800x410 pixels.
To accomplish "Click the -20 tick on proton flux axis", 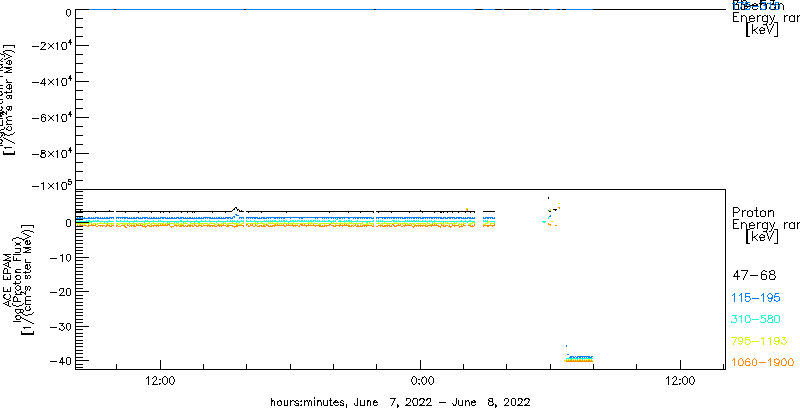I will click(60, 292).
